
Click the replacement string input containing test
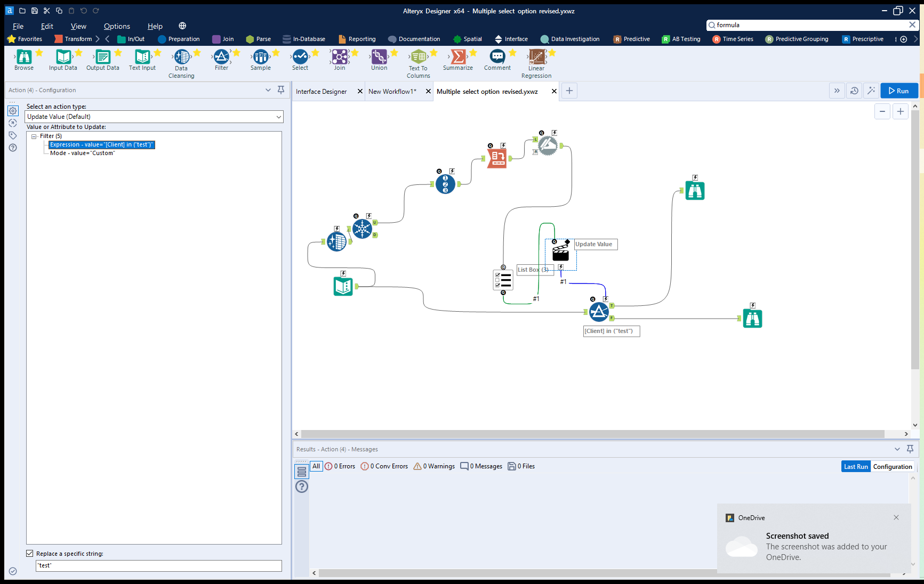tap(158, 565)
